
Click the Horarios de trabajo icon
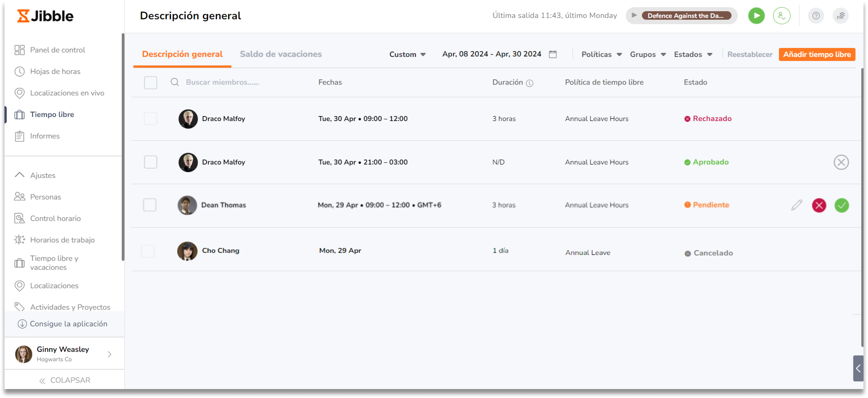(x=19, y=240)
